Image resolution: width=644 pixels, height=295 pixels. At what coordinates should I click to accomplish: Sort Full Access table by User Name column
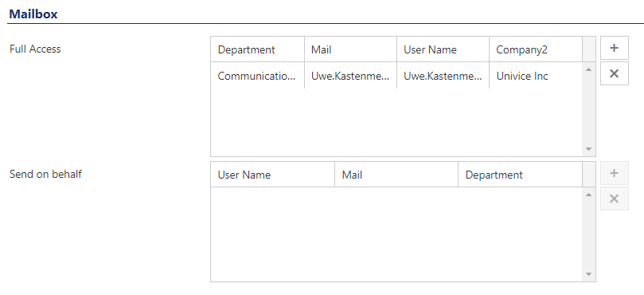pos(443,49)
